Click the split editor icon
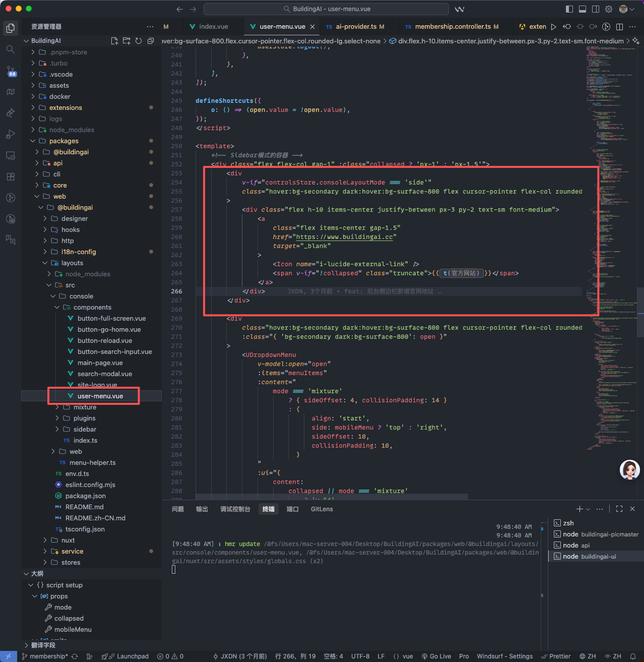Screen dimensions: 644x662 (619, 27)
